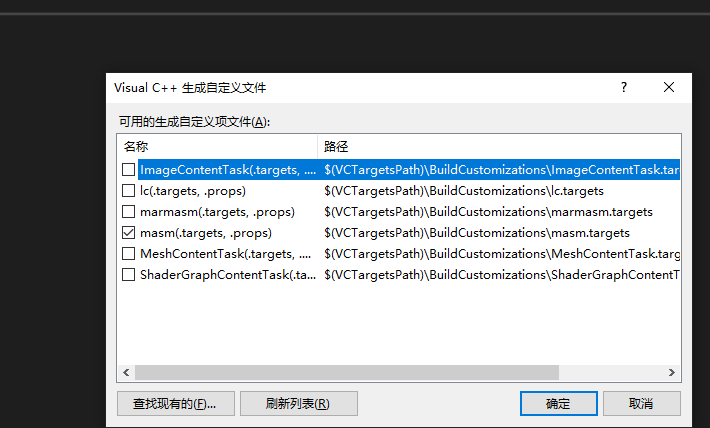Click the BuildCustomizations\marmasm.targets path
The width and height of the screenshot is (710, 428).
tap(488, 212)
